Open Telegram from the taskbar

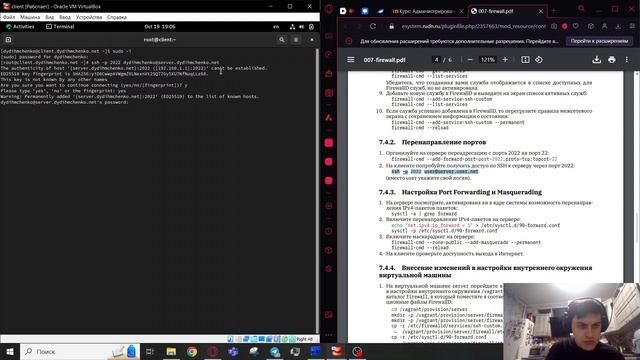pyautogui.click(x=275, y=351)
